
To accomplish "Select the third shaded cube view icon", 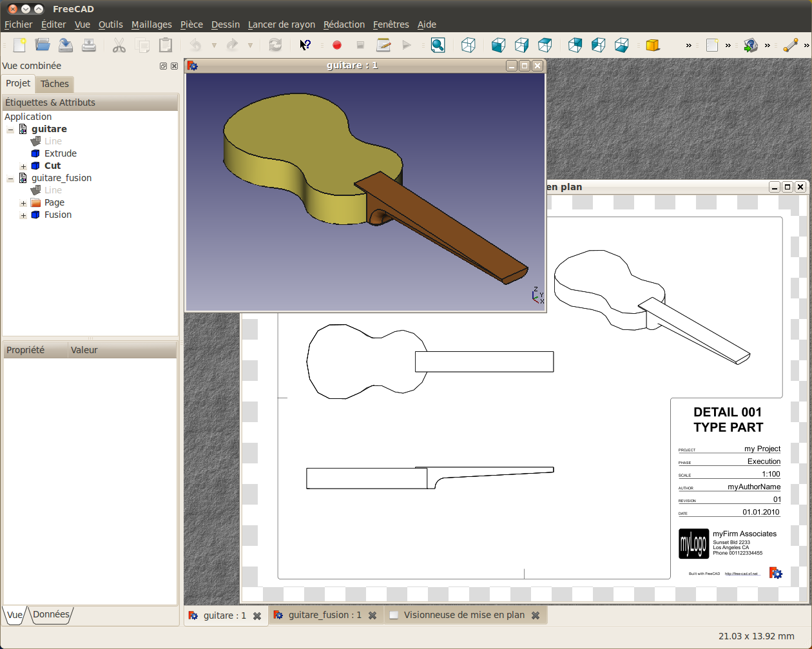I will (545, 45).
